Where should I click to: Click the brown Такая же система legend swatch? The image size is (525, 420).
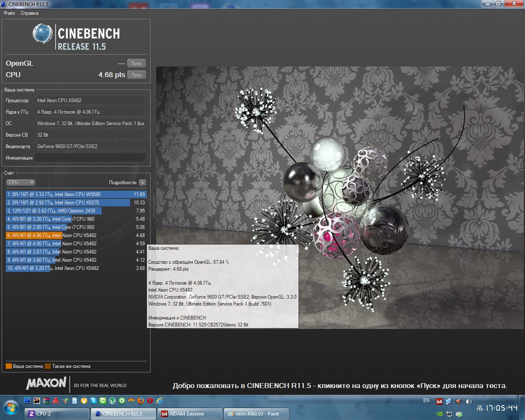[48, 366]
